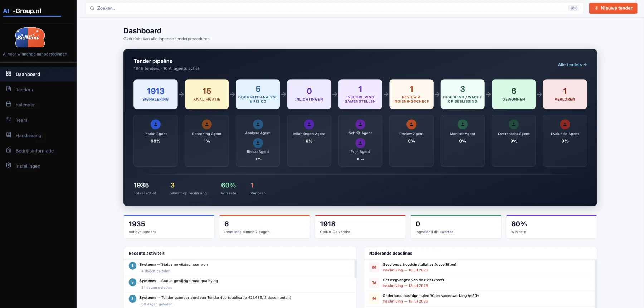
Task: Open Go/No-Go vereist stat card (1918)
Action: pyautogui.click(x=360, y=227)
